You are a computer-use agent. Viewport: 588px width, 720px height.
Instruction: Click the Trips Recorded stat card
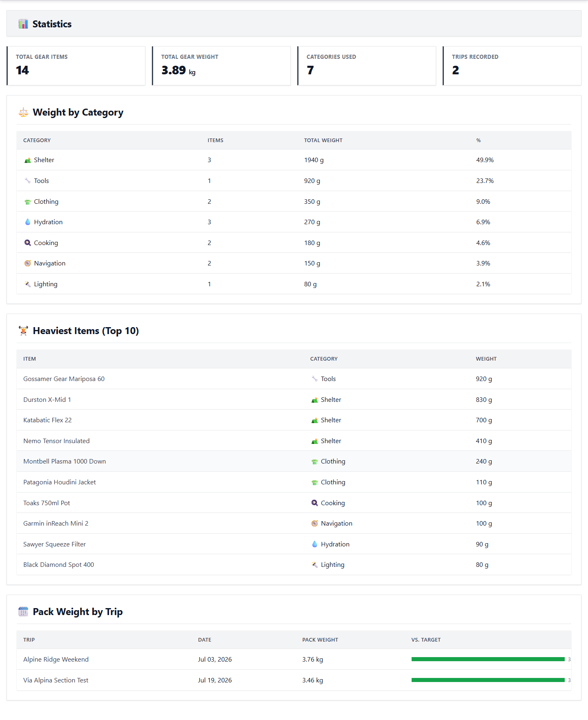tap(512, 66)
